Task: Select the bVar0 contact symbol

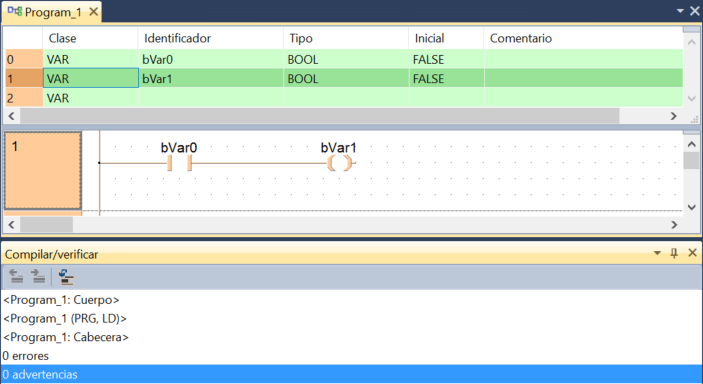Action: tap(179, 163)
